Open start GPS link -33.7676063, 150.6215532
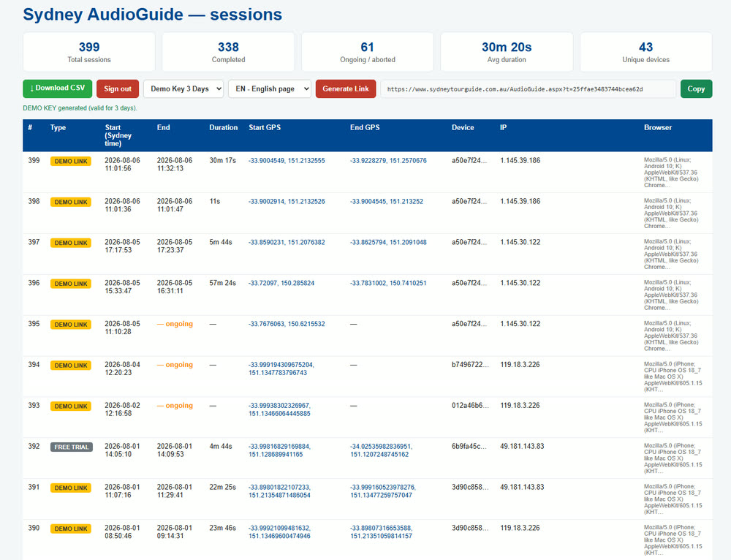731x560 pixels. point(287,324)
